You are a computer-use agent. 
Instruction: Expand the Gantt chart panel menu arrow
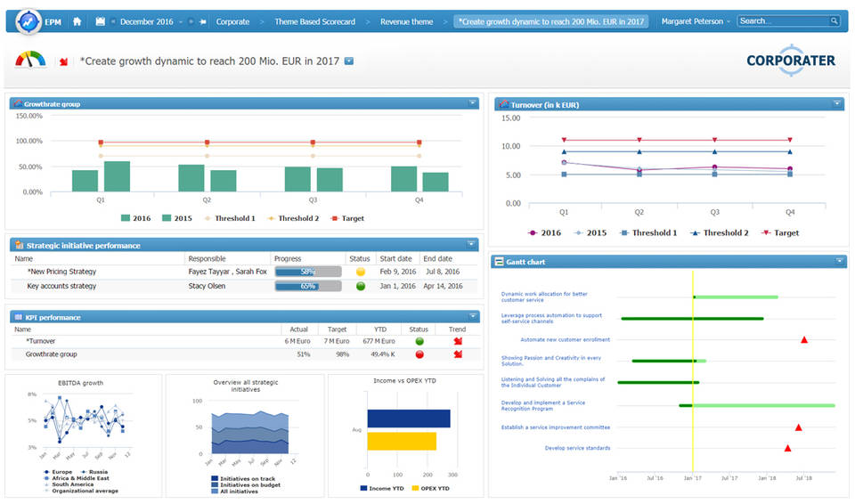pos(837,261)
